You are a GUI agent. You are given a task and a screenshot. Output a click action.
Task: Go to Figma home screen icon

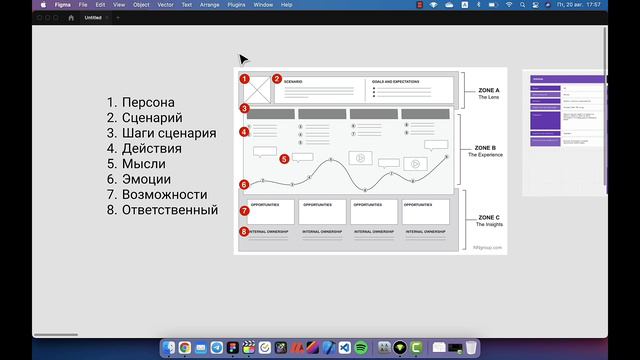[x=71, y=18]
